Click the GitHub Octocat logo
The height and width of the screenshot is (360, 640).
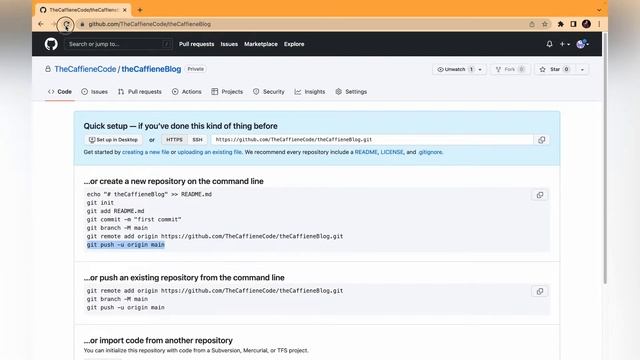coord(51,44)
